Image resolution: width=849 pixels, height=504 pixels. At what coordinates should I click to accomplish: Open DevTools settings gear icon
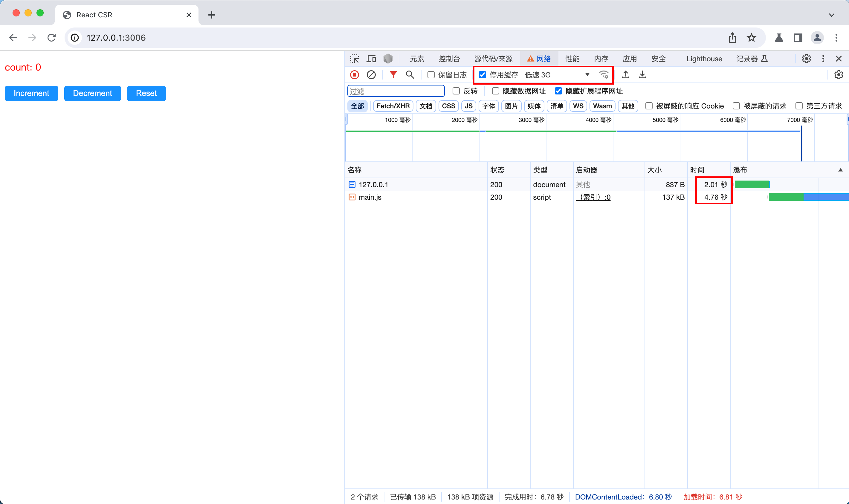(x=807, y=59)
